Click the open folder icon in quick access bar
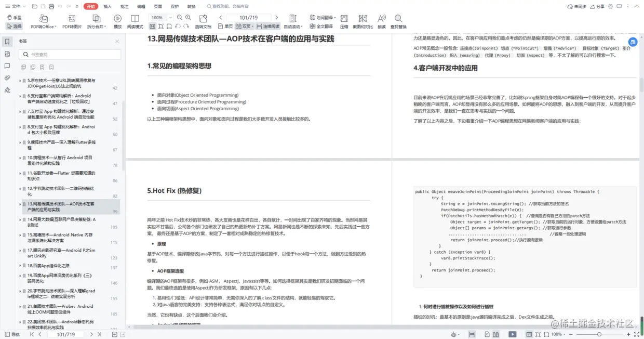This screenshot has height=339, width=644. click(34, 6)
